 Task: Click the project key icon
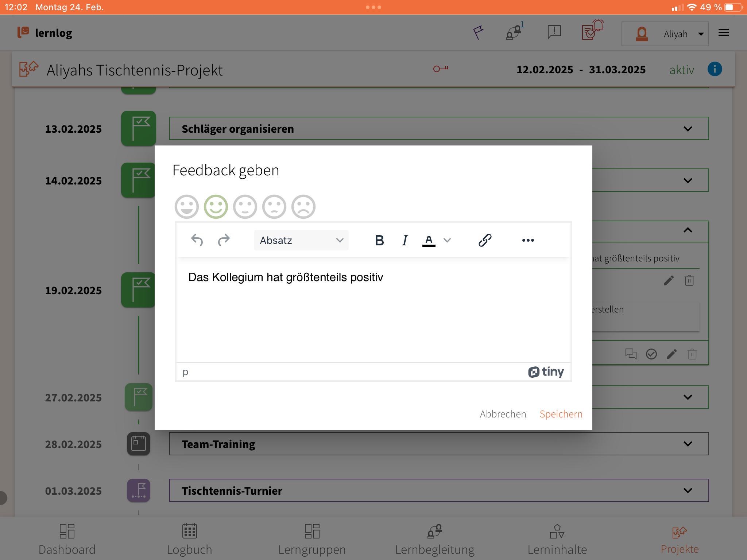coord(441,69)
